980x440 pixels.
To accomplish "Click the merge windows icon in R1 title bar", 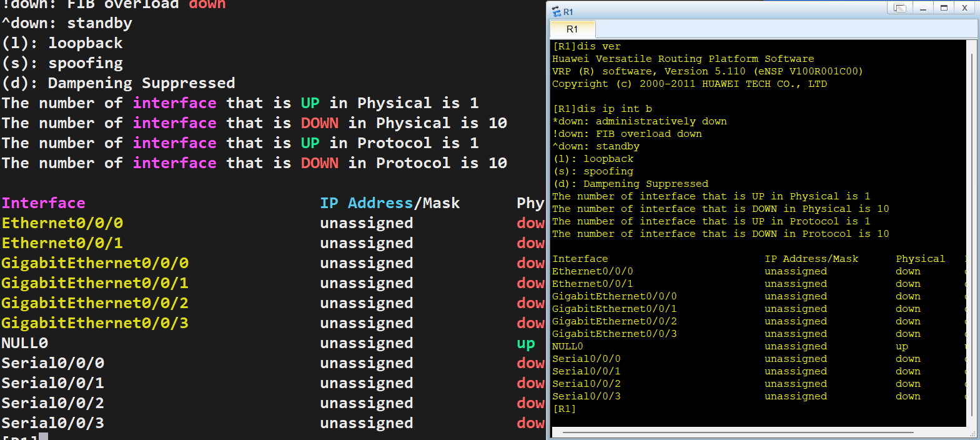I will tap(899, 8).
